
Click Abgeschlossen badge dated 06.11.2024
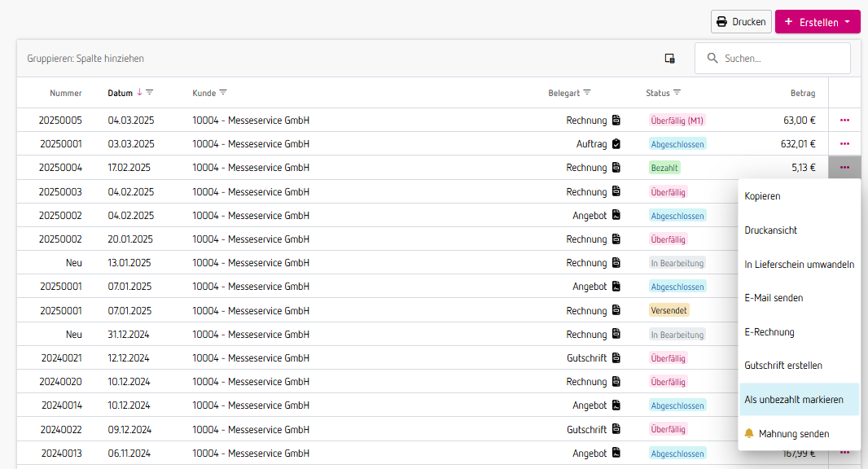[677, 453]
